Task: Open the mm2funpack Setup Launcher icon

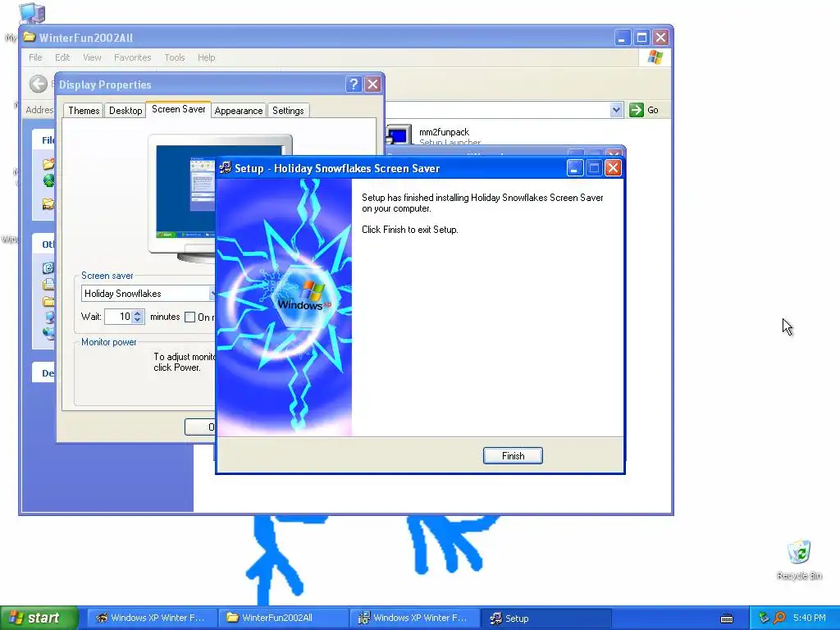Action: click(399, 135)
